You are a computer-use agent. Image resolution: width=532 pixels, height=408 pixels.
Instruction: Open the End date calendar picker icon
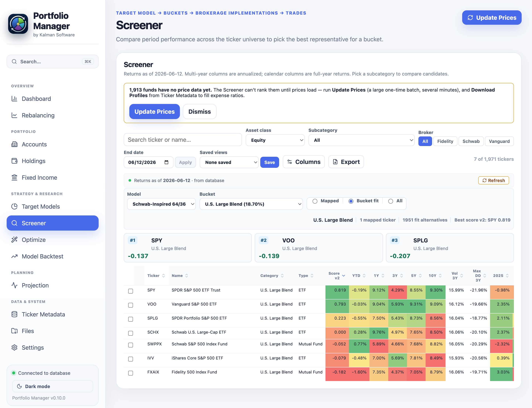coord(166,162)
